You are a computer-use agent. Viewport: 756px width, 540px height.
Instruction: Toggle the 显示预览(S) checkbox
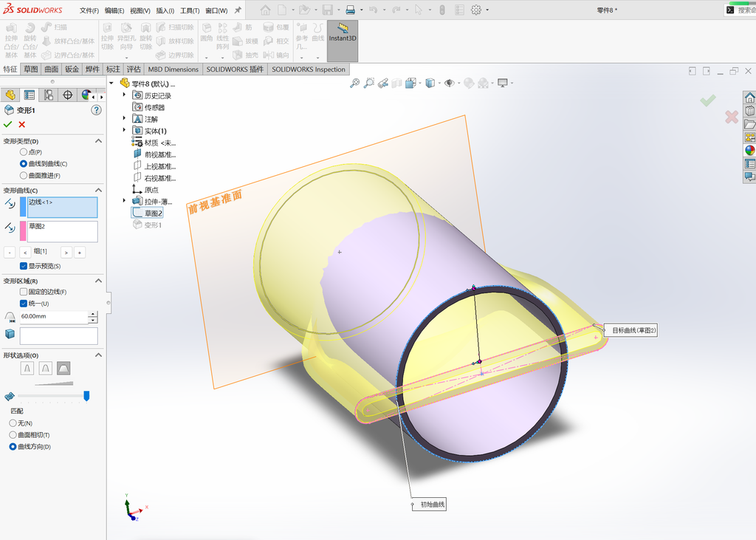click(x=23, y=266)
